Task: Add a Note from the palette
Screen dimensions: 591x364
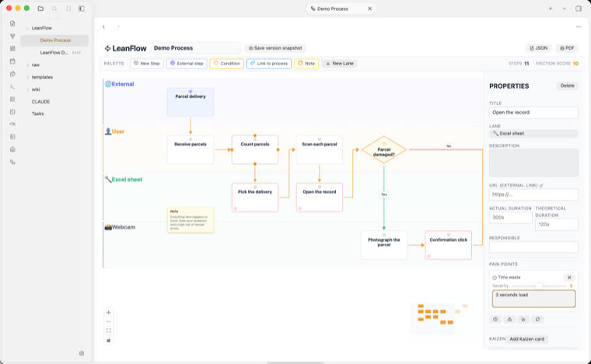Action: 306,64
